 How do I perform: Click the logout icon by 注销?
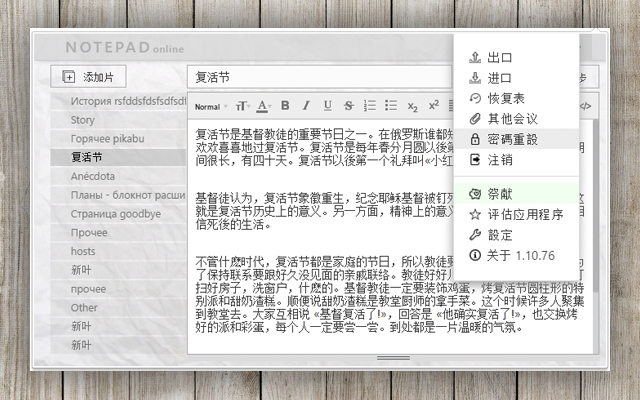tap(475, 160)
